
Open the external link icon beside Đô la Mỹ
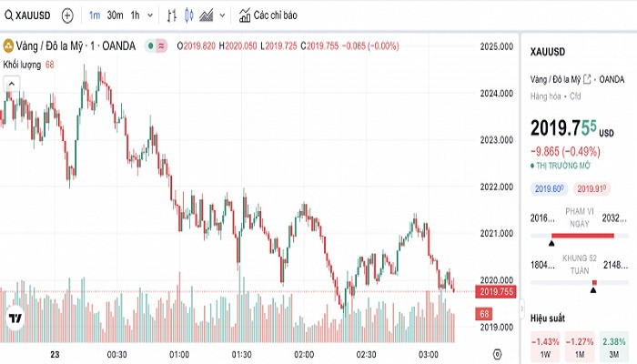[586, 78]
